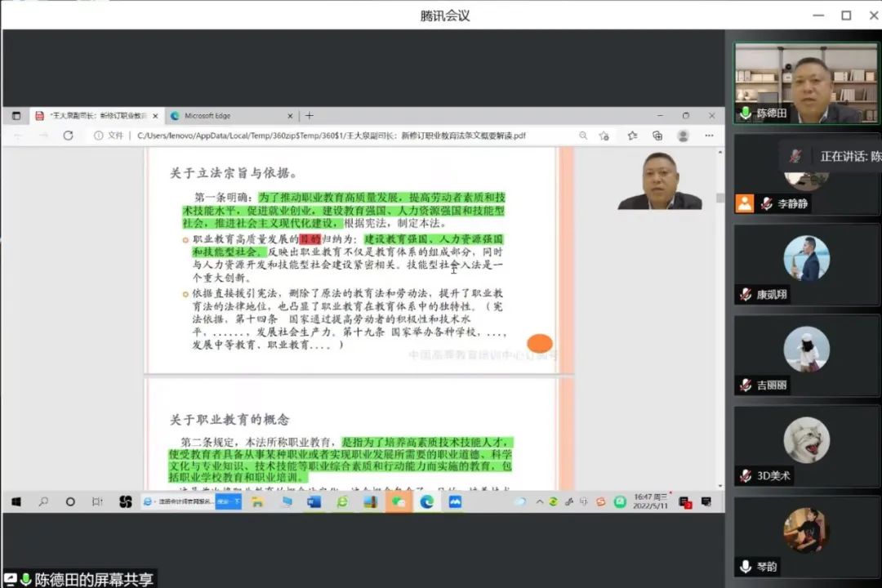Click the zoom magnifier icon in address bar
The image size is (882, 588).
(x=583, y=136)
